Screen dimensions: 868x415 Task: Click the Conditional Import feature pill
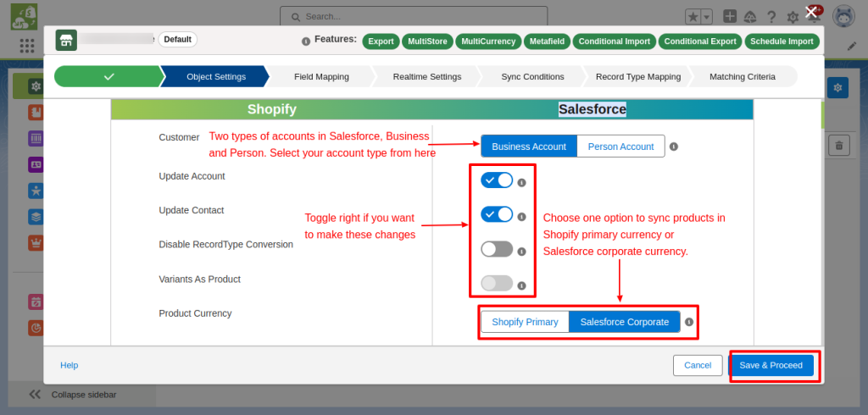(615, 41)
